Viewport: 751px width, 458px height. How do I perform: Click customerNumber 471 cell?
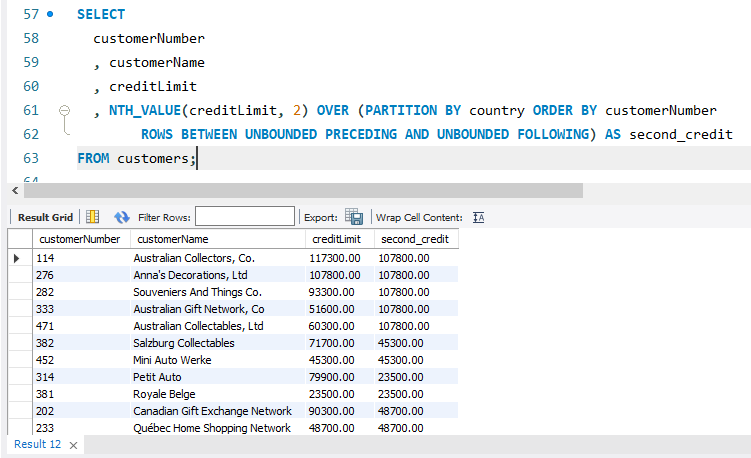pyautogui.click(x=81, y=326)
